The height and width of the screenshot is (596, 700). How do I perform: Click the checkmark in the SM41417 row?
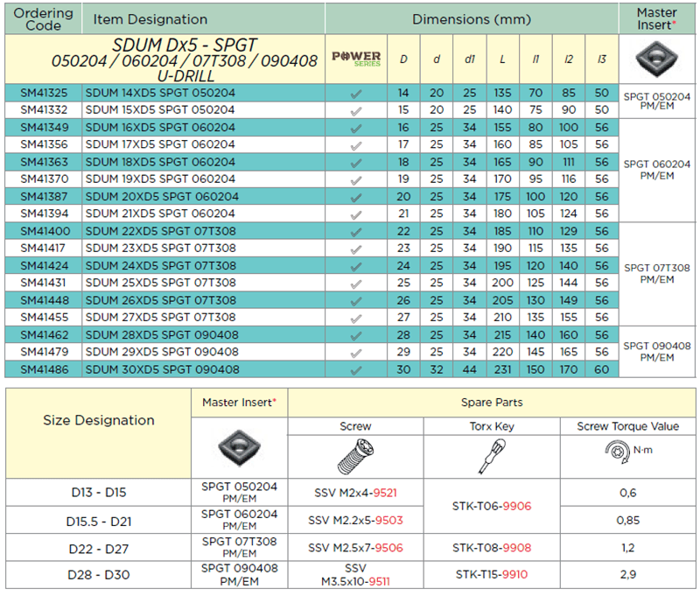(x=356, y=249)
